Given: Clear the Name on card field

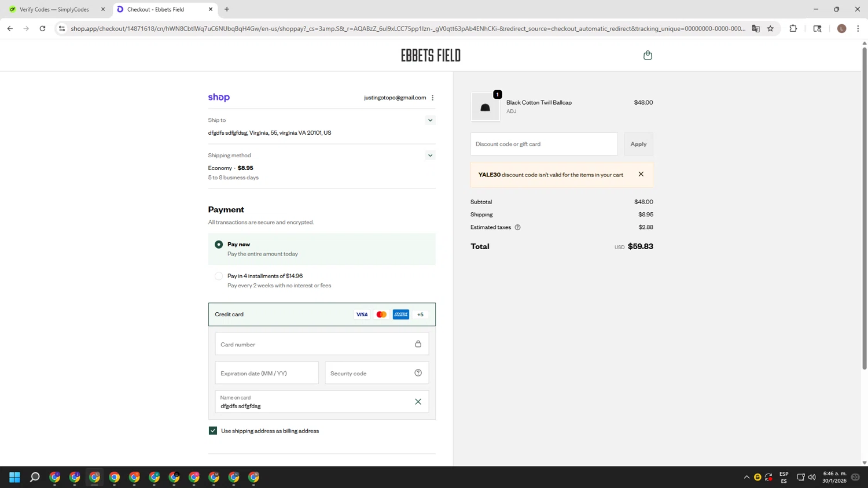Looking at the screenshot, I should [418, 402].
